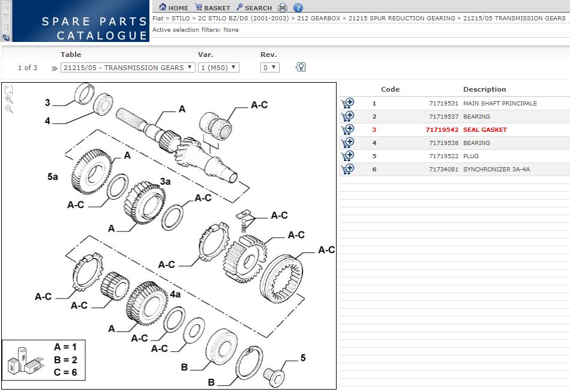Click callout 3 in the diagram

(47, 102)
